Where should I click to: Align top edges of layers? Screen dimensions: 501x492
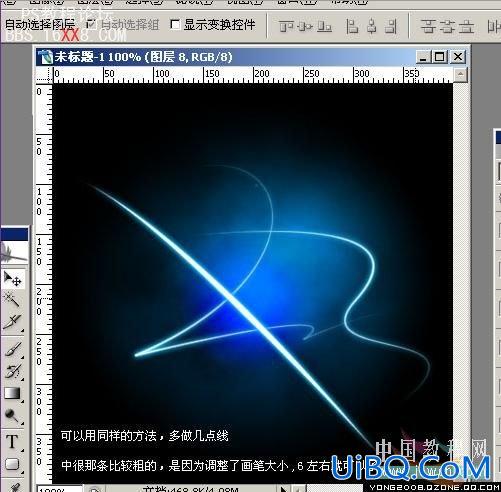tap(286, 26)
